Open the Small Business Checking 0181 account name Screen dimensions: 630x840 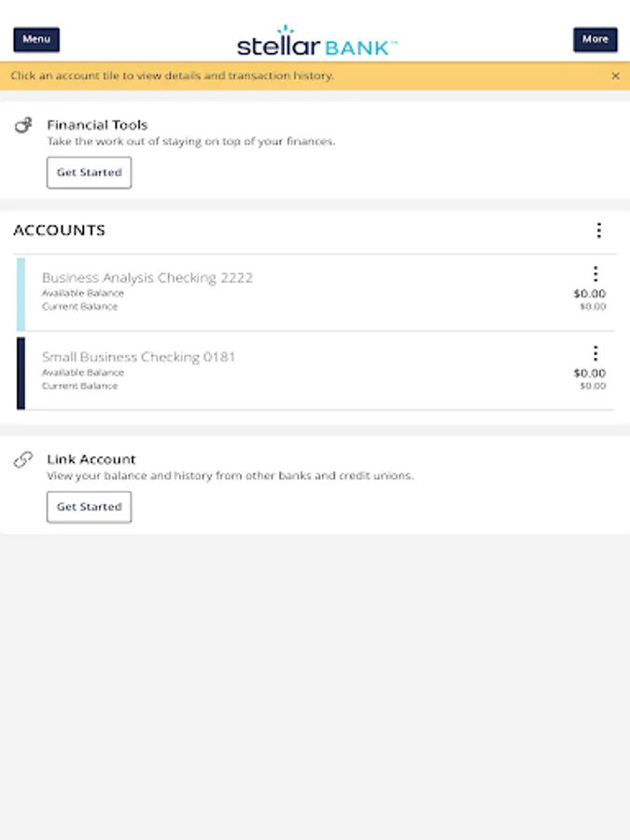139,357
